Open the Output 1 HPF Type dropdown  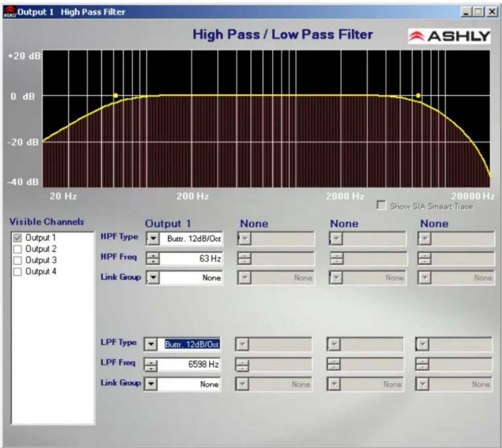(153, 239)
